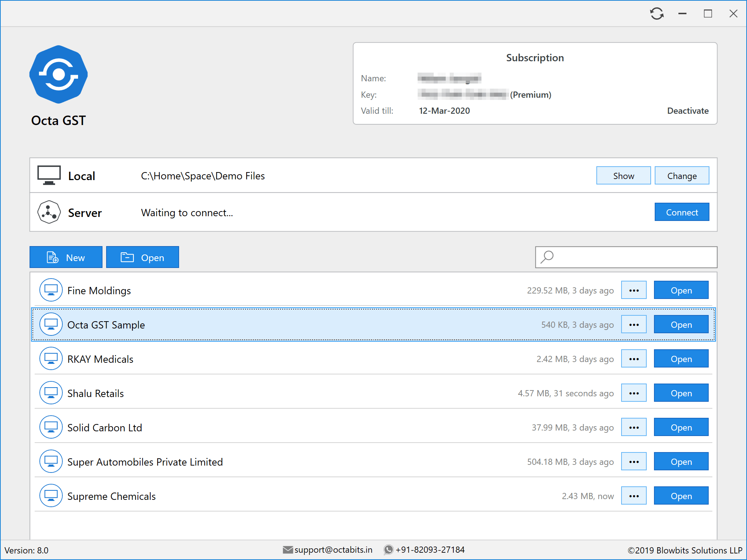The width and height of the screenshot is (747, 560).
Task: Click the Version: 8.0 status text
Action: pos(26,550)
